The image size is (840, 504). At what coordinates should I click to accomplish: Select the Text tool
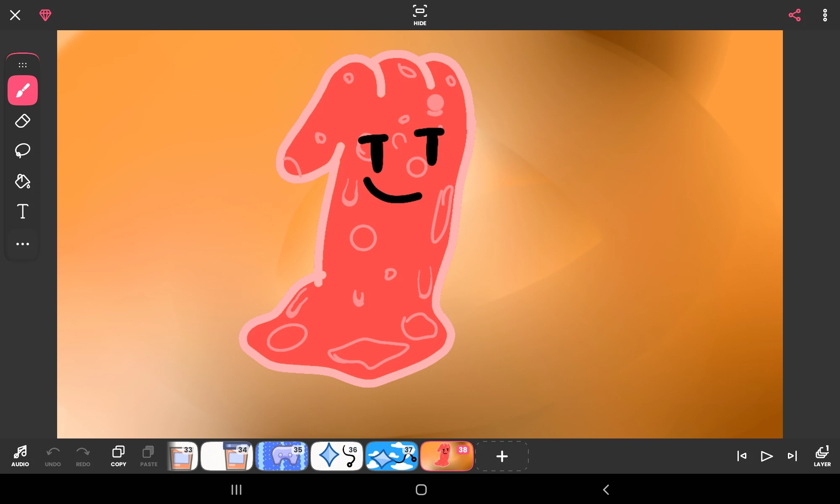pos(23,211)
